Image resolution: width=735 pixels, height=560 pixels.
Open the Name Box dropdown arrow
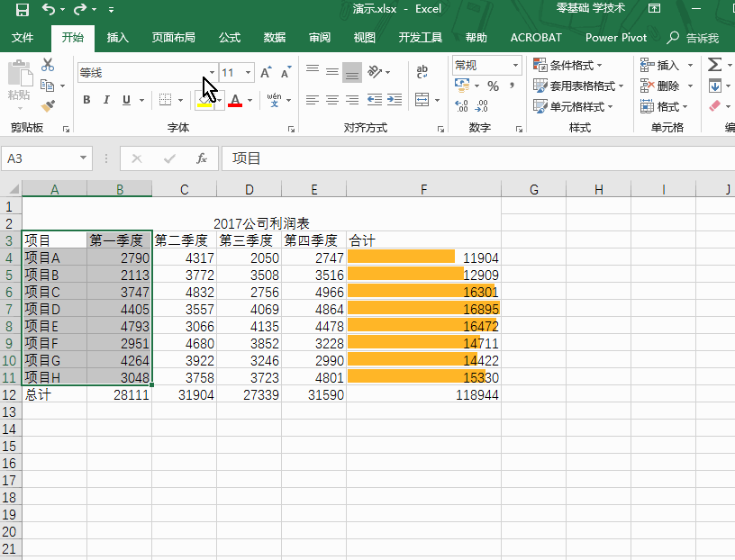pyautogui.click(x=83, y=158)
